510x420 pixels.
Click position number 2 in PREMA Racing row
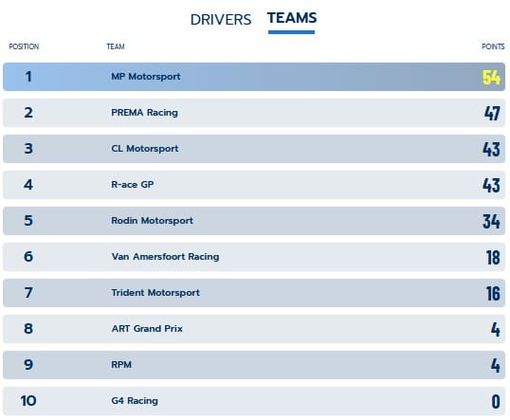pos(28,113)
